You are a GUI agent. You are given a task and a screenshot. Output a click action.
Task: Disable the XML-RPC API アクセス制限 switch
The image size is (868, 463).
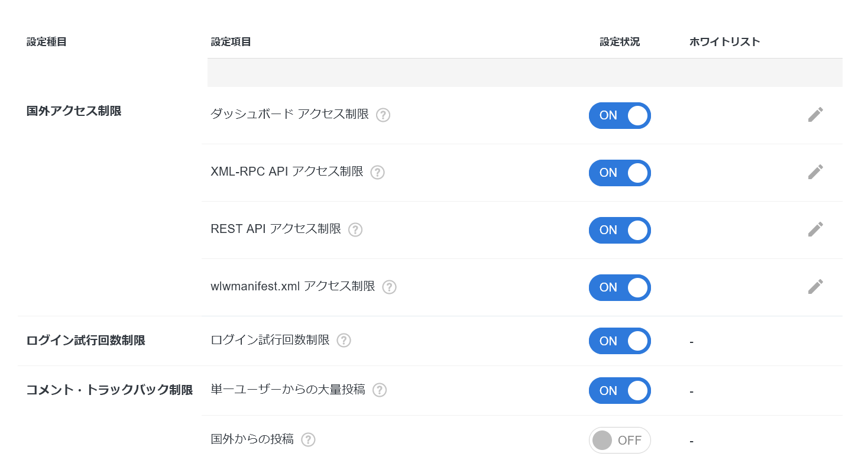pyautogui.click(x=620, y=173)
